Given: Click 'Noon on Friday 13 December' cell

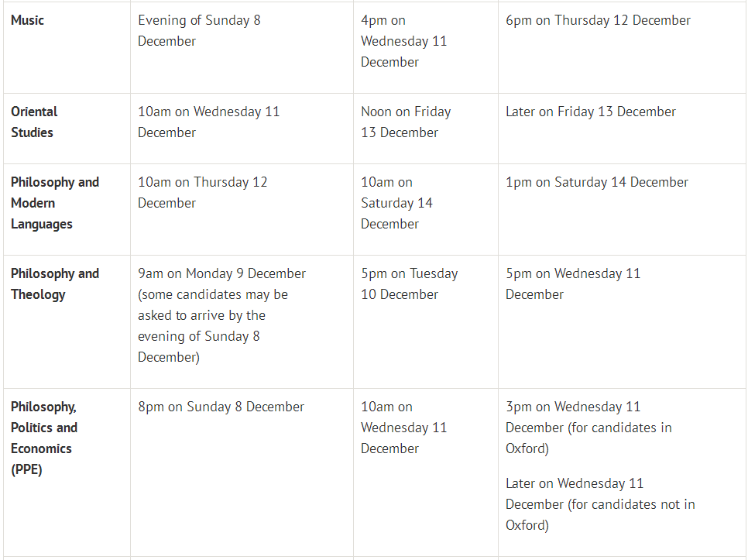Looking at the screenshot, I should (x=405, y=122).
